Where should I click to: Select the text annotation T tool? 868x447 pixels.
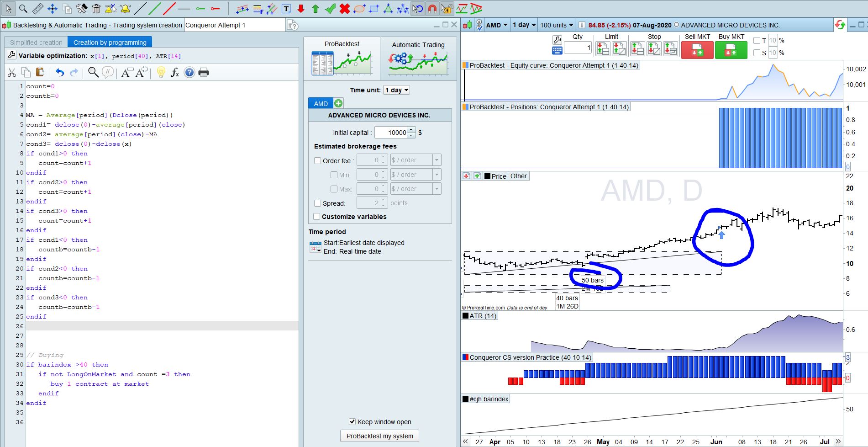(286, 8)
